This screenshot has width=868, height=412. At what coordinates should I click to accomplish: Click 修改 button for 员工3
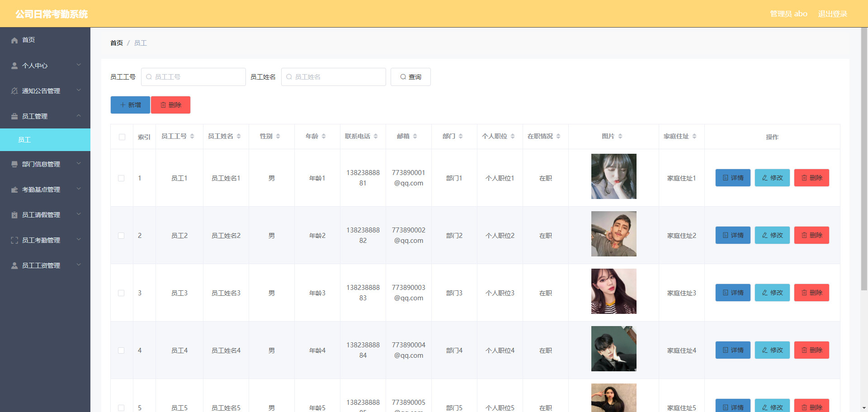pyautogui.click(x=772, y=293)
